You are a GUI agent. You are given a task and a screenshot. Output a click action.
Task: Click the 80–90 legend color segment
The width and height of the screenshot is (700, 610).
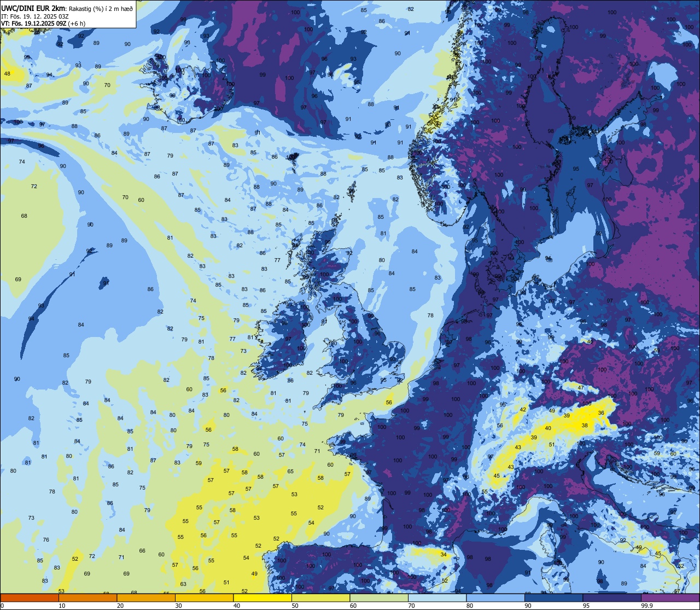[x=495, y=597]
